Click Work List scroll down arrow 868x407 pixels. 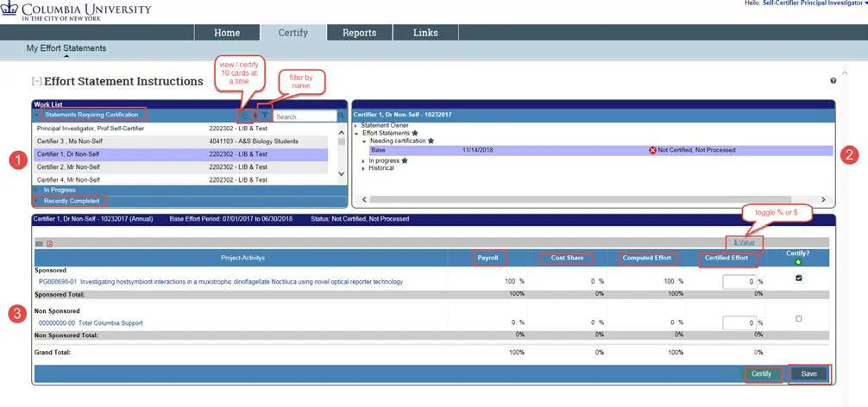point(342,173)
